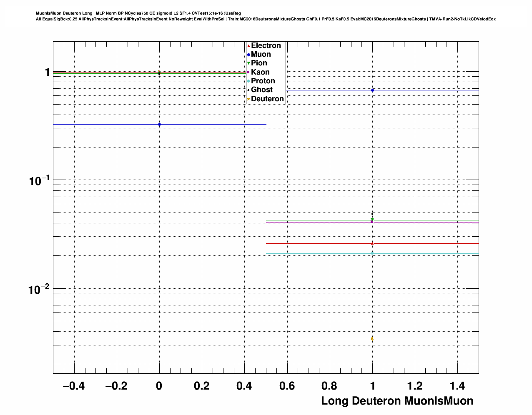Image resolution: width=532 pixels, height=415 pixels.
Task: Click the cyan Proton marker in legend
Action: tap(248, 81)
